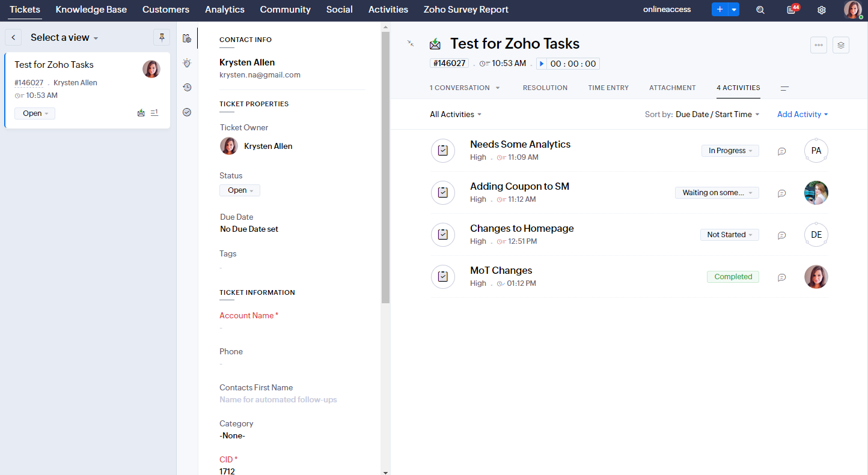Open the search magnifier in top bar
868x475 pixels.
[760, 10]
